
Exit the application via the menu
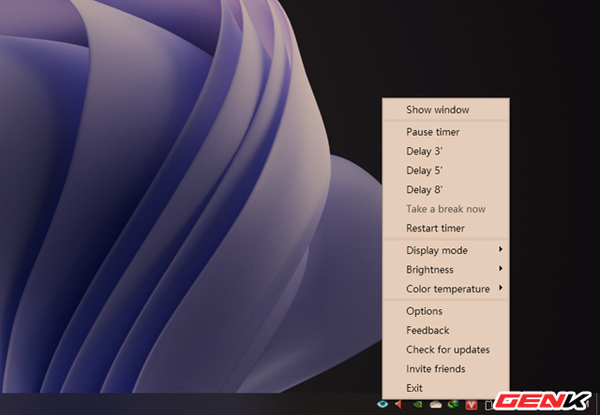tap(415, 387)
